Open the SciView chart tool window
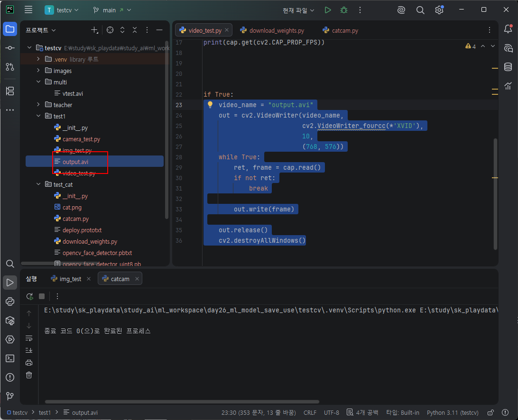The height and width of the screenshot is (420, 518). 508,86
